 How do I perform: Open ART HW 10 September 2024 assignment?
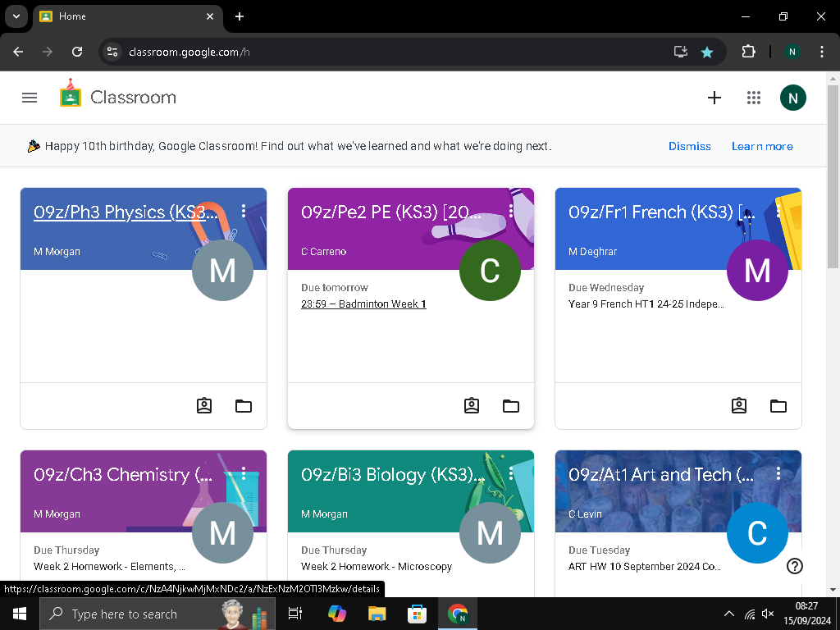[645, 566]
